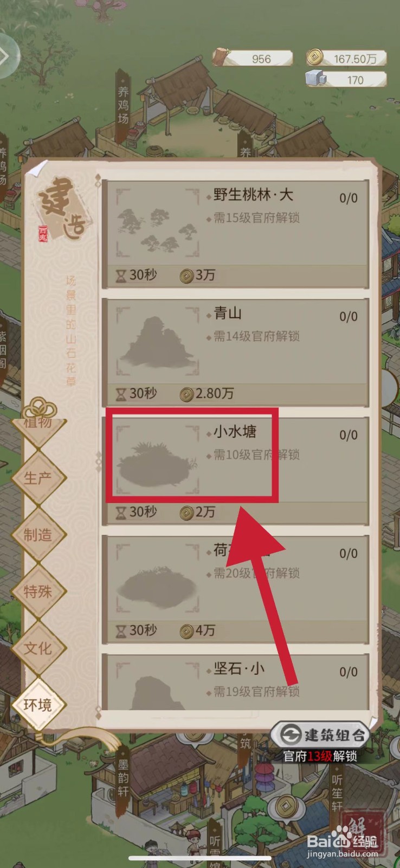
Task: Expand the left edge arrow panel
Action: pyautogui.click(x=7, y=55)
